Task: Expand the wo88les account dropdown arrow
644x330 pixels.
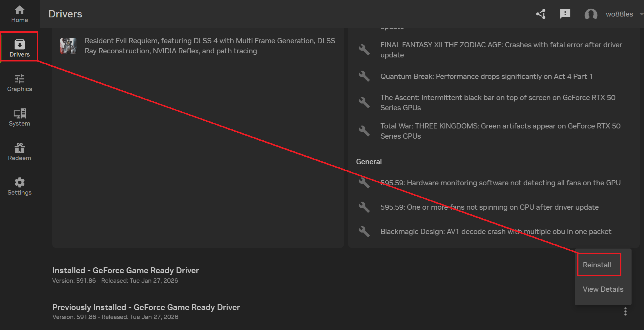Action: click(x=641, y=14)
